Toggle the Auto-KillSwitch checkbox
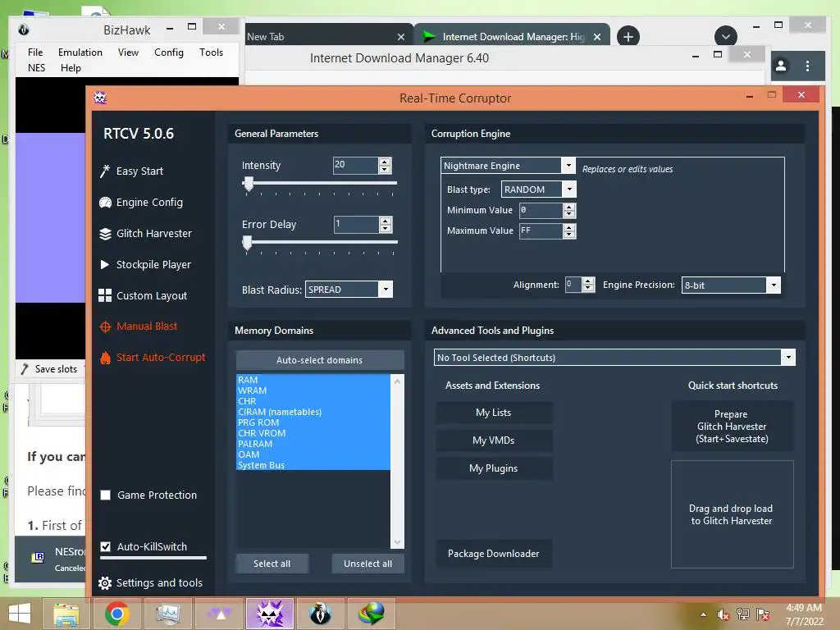The height and width of the screenshot is (630, 840). coord(106,546)
